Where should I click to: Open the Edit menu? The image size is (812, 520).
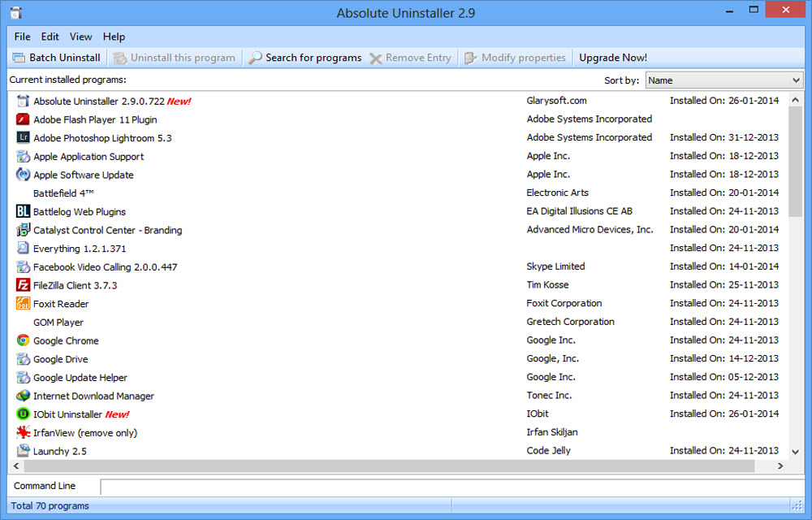pos(50,37)
